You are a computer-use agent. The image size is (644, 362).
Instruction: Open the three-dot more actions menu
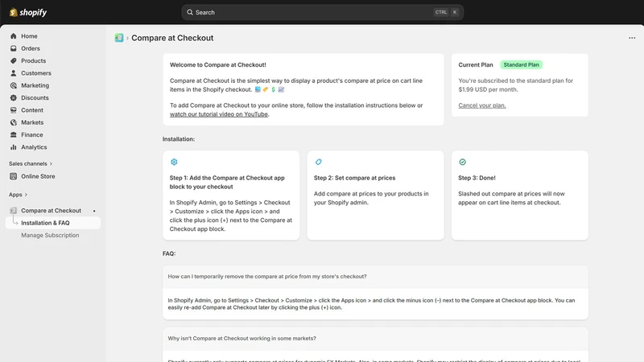pos(632,38)
